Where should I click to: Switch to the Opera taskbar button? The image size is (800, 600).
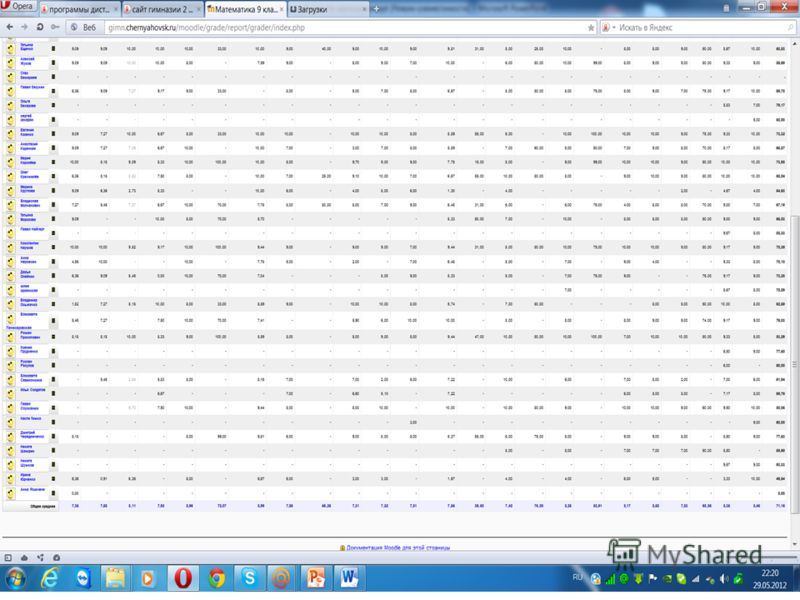(x=183, y=579)
